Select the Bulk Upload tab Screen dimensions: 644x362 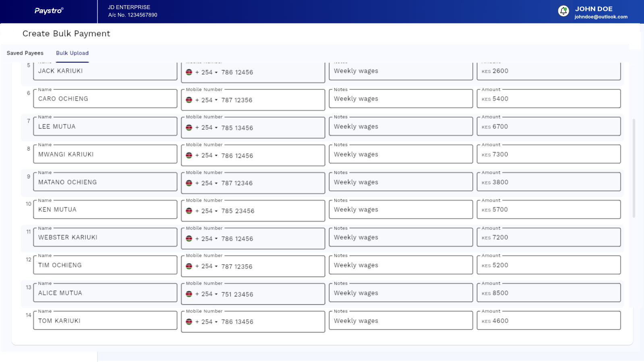pyautogui.click(x=72, y=53)
